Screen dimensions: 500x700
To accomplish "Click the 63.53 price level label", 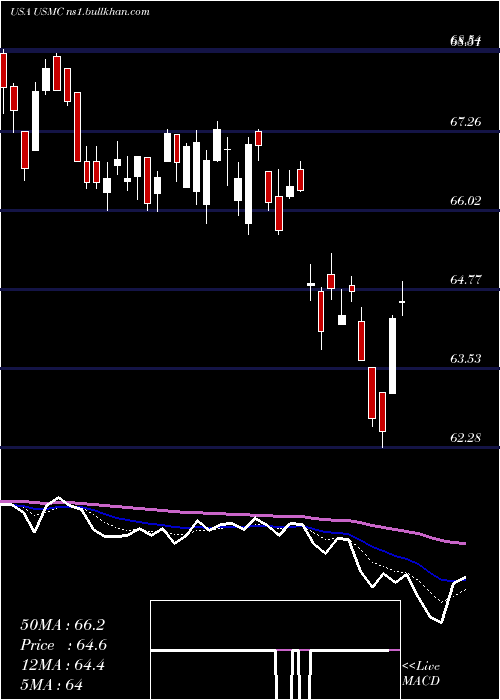I will (466, 358).
